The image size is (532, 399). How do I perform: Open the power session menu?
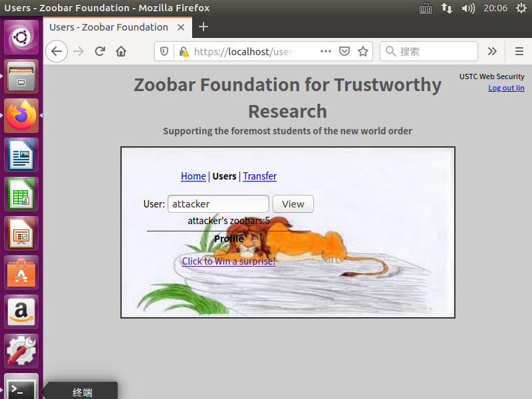click(521, 8)
